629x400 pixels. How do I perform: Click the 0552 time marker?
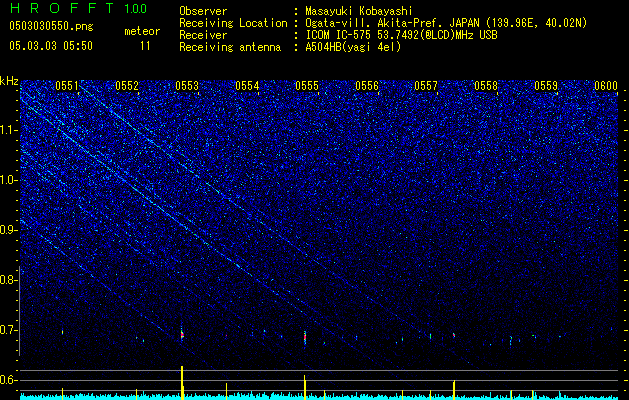click(x=127, y=86)
